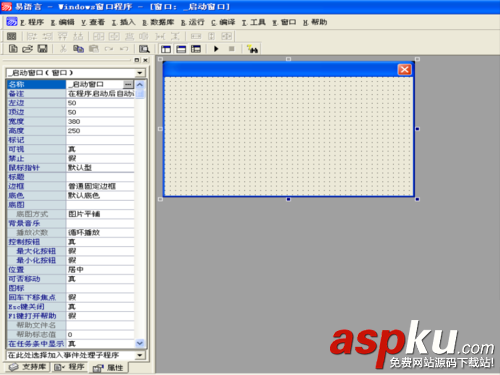Click the Redo arrow icon

(x=109, y=49)
